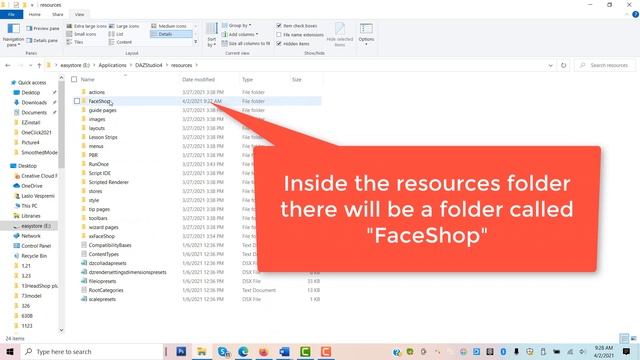Open the Windows Start menu
Screen dimensions: 640x360
(x=10, y=352)
